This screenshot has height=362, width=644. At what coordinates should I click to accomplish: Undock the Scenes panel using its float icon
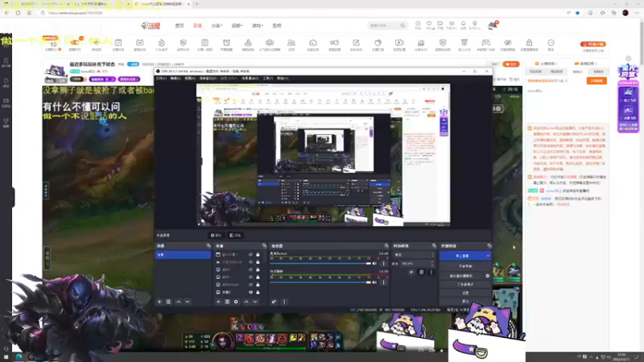208,246
